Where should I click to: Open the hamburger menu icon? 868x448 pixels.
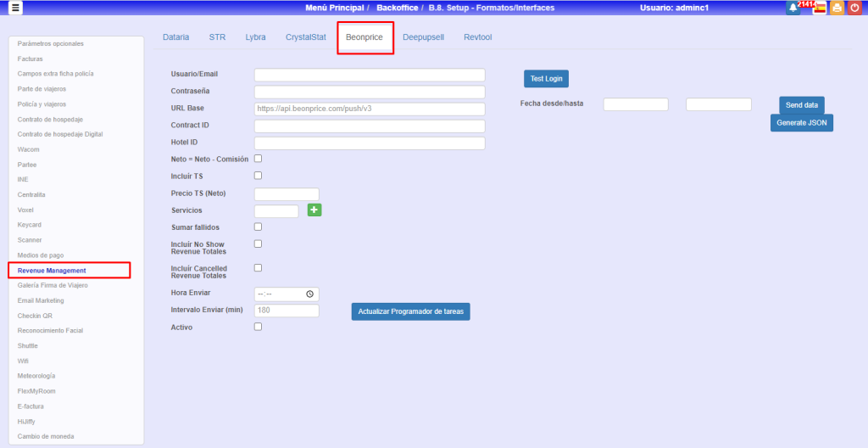16,8
